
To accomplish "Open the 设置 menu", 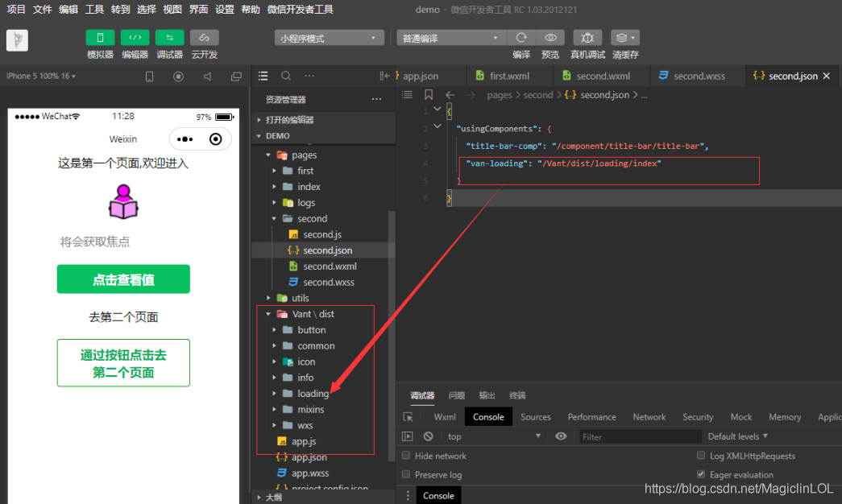I will click(225, 9).
